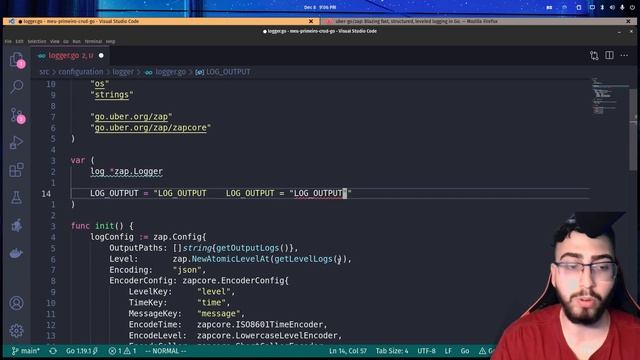Click the LF end-of-line indicator
This screenshot has height=360, width=640.
(448, 351)
